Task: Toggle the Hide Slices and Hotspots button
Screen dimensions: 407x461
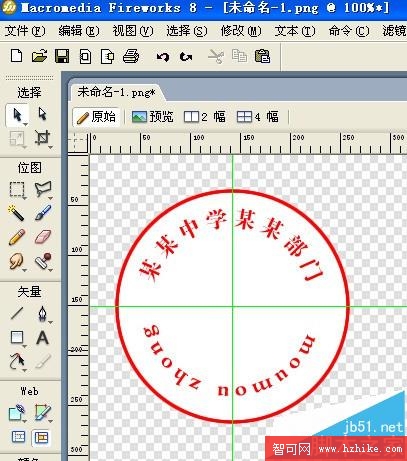Action: coord(18,437)
